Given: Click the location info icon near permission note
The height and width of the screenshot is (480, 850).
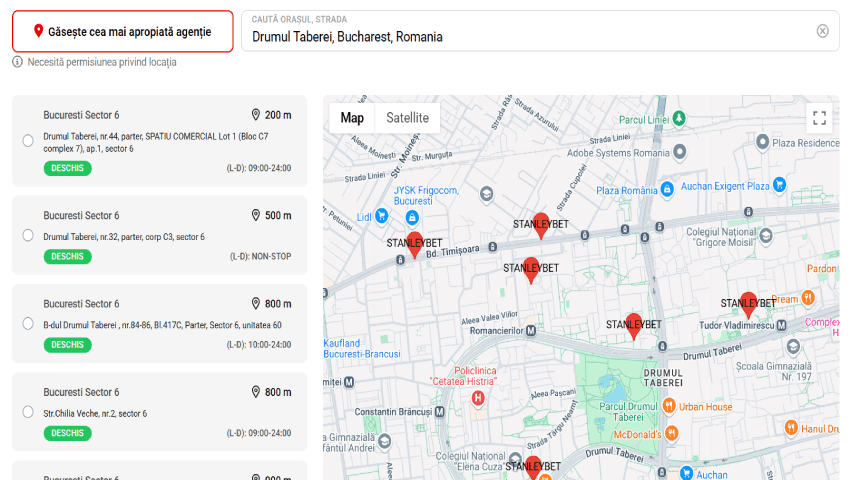Looking at the screenshot, I should coord(17,62).
